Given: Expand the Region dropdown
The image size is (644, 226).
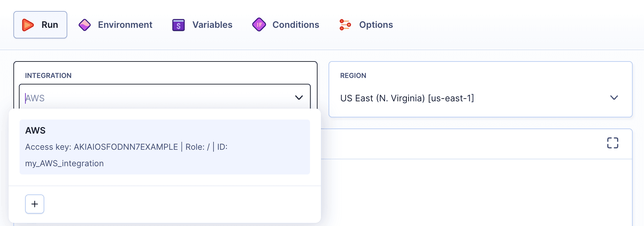Looking at the screenshot, I should pos(614,98).
